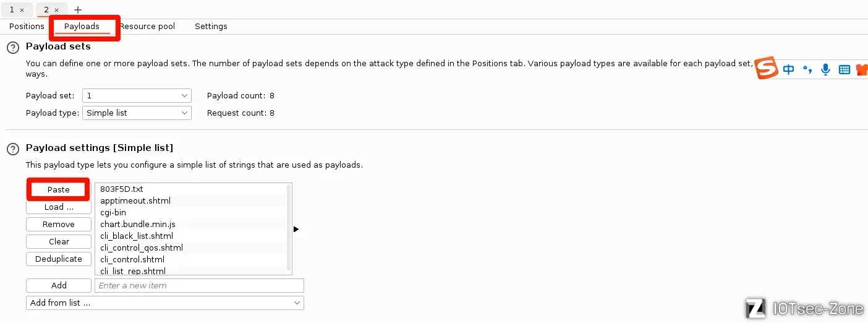868x323 pixels.
Task: Expand the payload list side arrow
Action: click(x=296, y=229)
